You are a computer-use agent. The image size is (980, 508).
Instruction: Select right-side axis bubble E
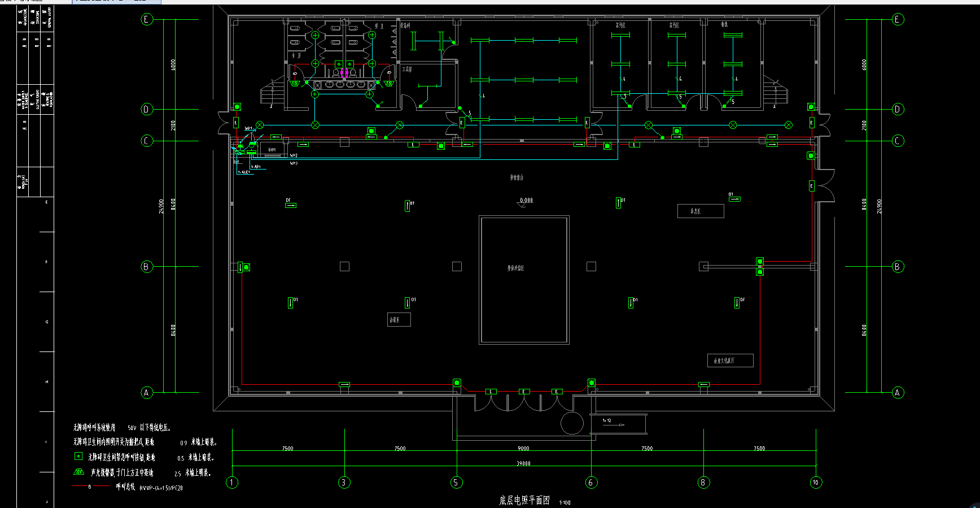pyautogui.click(x=898, y=19)
